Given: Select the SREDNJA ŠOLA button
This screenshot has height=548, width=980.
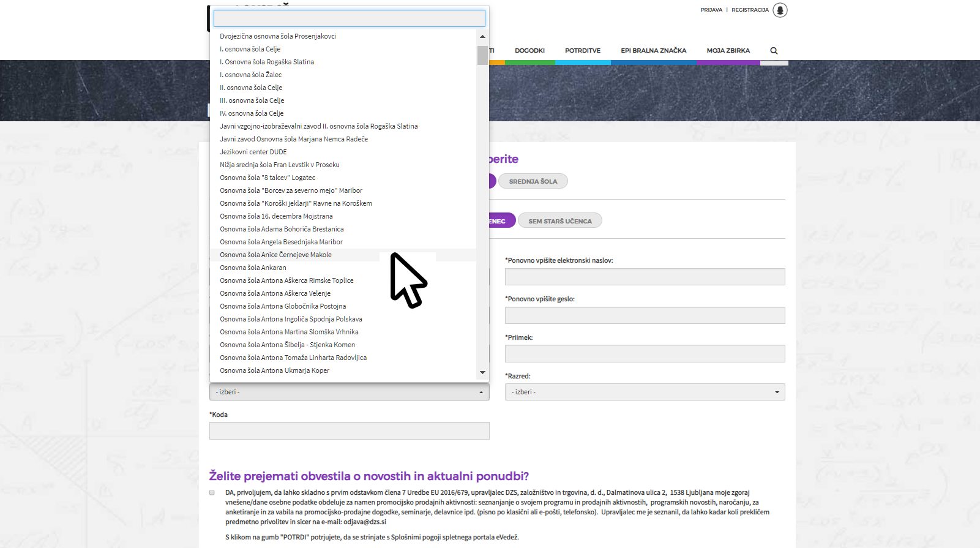Looking at the screenshot, I should (x=533, y=181).
